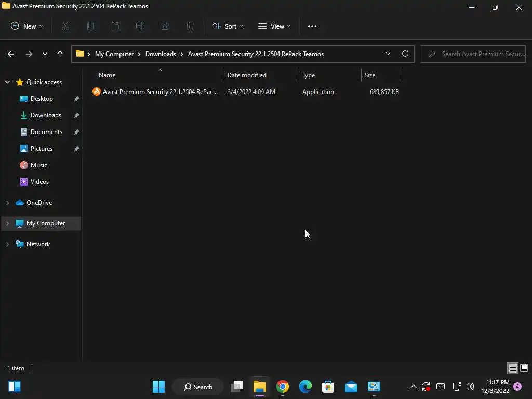This screenshot has height=399, width=532.
Task: Go up one folder level arrow
Action: click(60, 54)
